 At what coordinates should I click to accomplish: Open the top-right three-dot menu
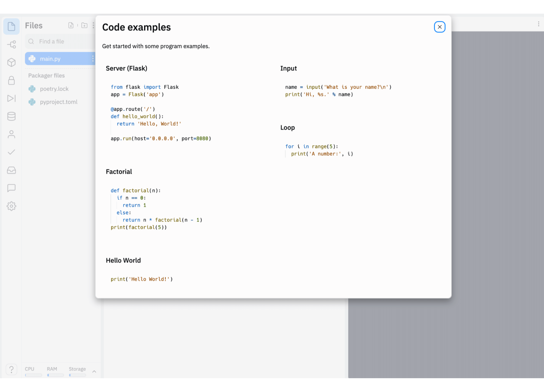pyautogui.click(x=538, y=24)
